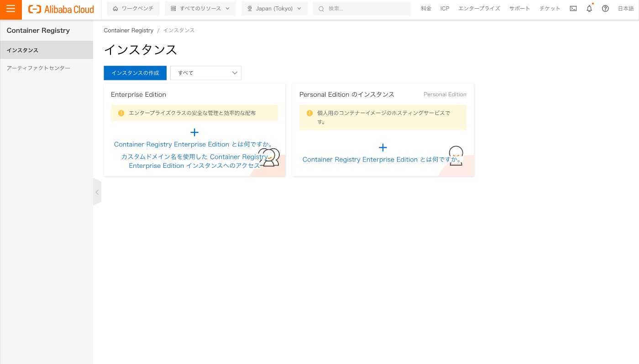
Task: Open the orange hamburger main menu
Action: pyautogui.click(x=10, y=9)
